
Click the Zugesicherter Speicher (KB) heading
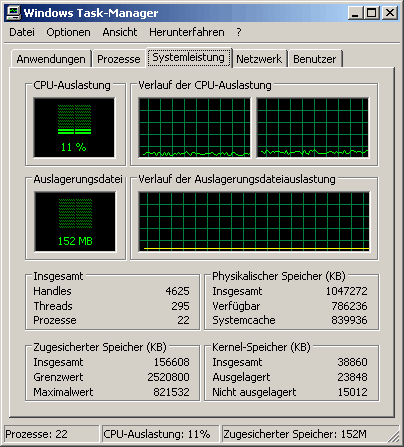click(x=100, y=347)
